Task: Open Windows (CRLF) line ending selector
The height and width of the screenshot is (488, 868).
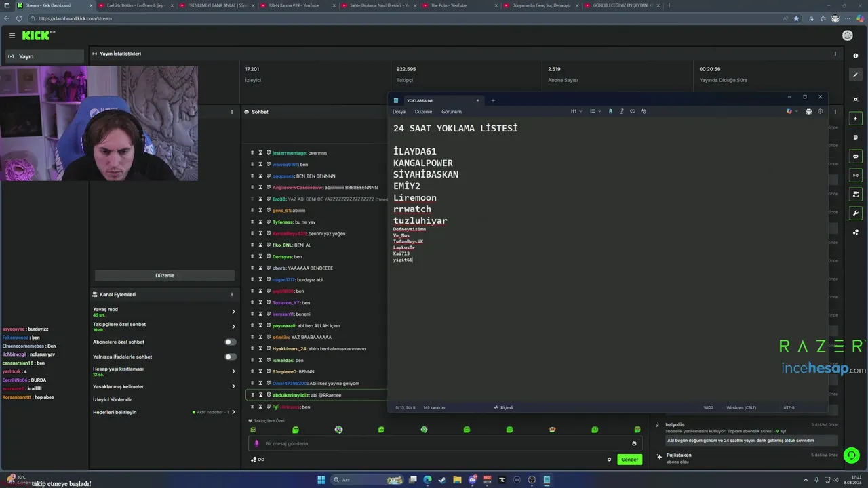Action: pyautogui.click(x=741, y=407)
